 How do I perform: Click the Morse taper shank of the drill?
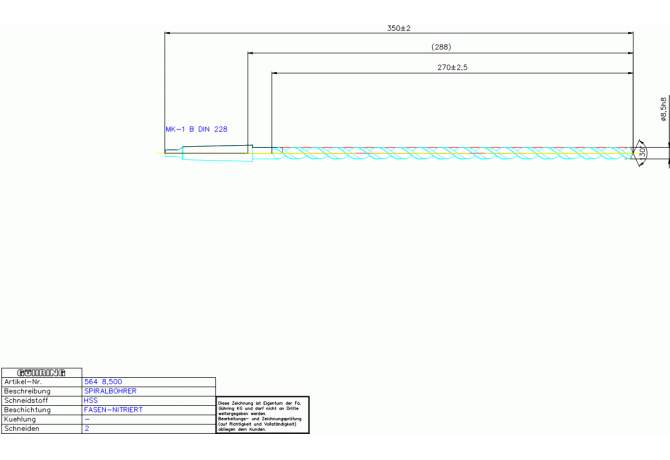[215, 152]
